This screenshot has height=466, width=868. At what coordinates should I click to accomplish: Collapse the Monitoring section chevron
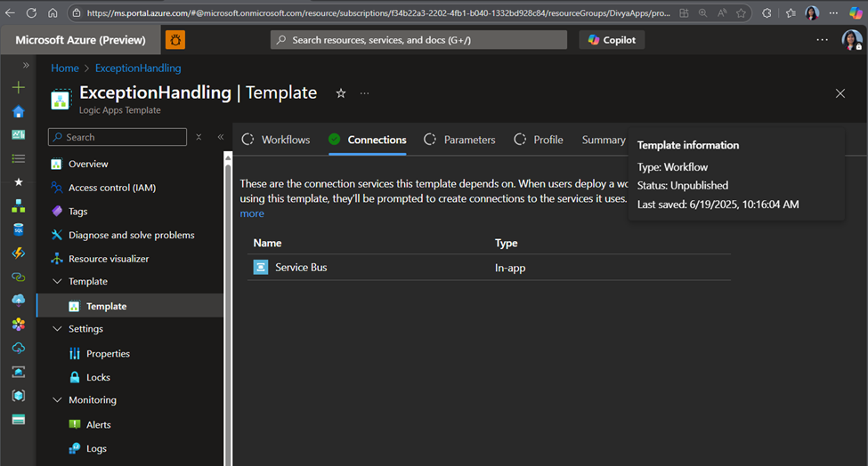tap(57, 399)
